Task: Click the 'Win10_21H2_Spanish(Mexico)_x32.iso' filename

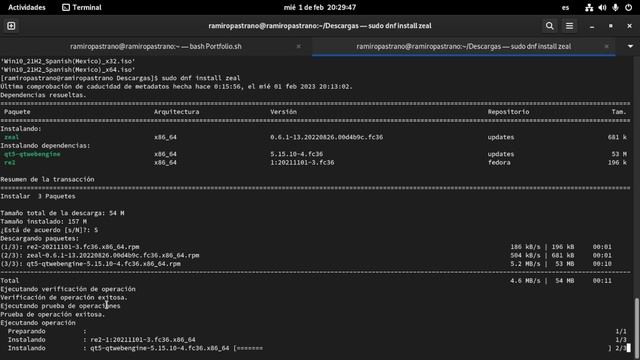Action: click(68, 61)
